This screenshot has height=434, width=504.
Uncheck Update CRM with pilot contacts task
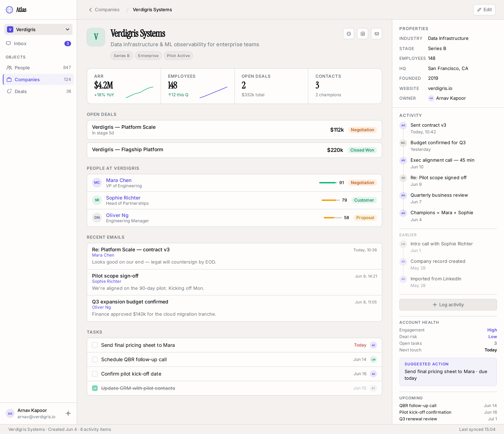pyautogui.click(x=95, y=388)
